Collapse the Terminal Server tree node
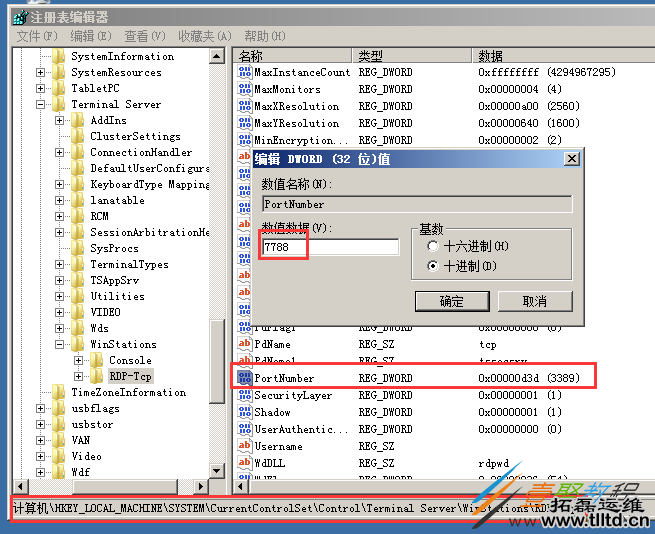Screen dimensions: 655x534 point(41,104)
